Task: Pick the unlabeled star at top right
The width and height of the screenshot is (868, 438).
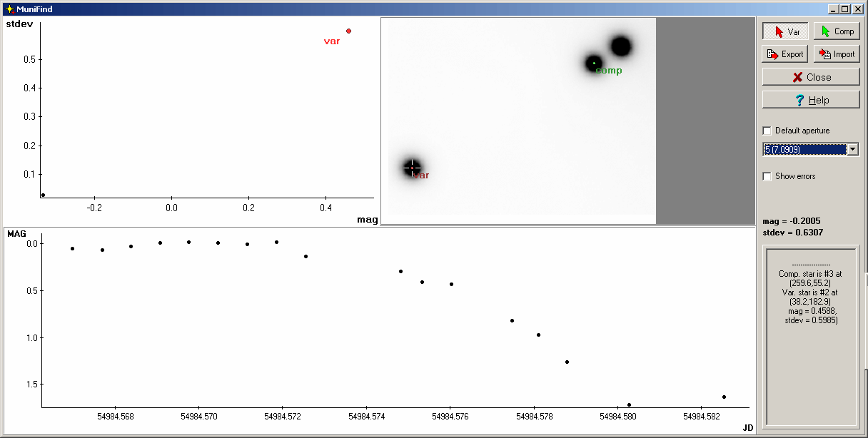Action: point(620,46)
